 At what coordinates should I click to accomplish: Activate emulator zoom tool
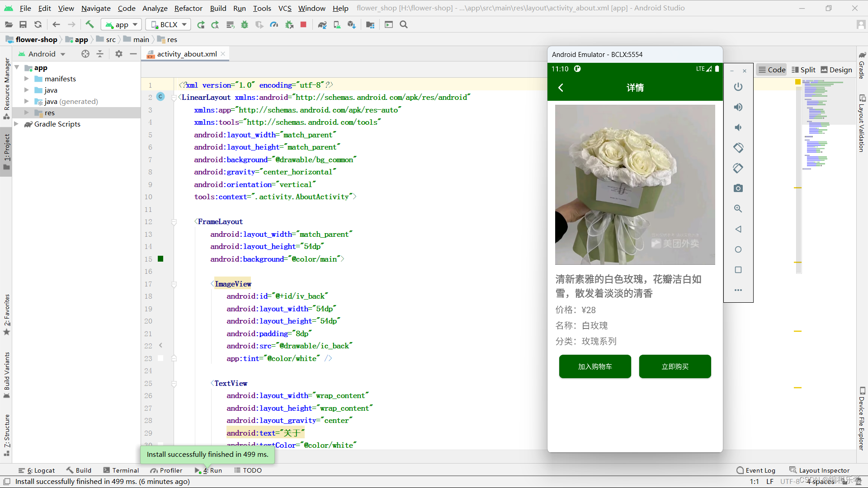[x=738, y=209]
